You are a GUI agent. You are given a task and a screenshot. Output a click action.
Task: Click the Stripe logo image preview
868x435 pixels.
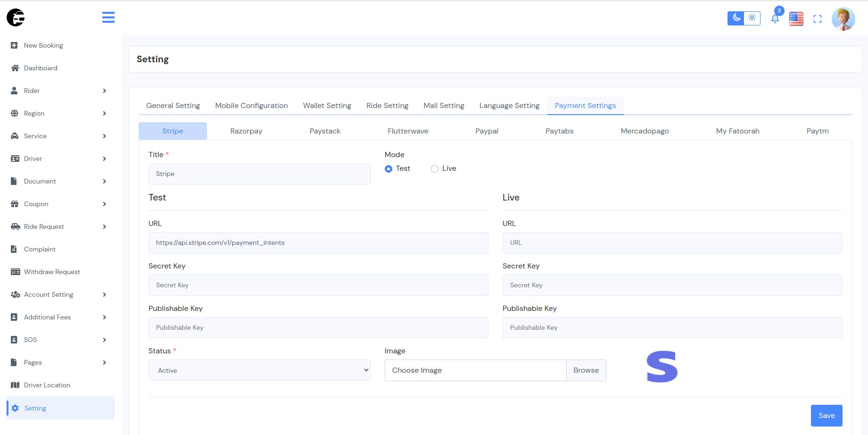point(662,367)
